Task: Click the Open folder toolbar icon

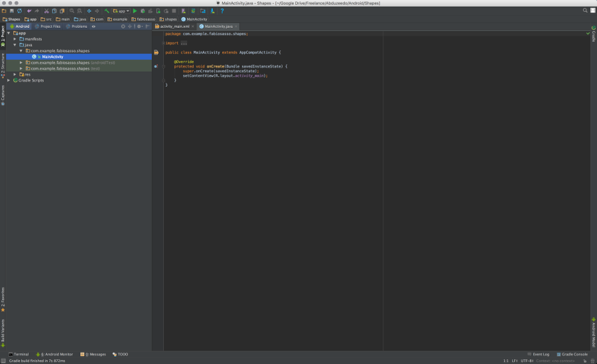Action: [4, 11]
